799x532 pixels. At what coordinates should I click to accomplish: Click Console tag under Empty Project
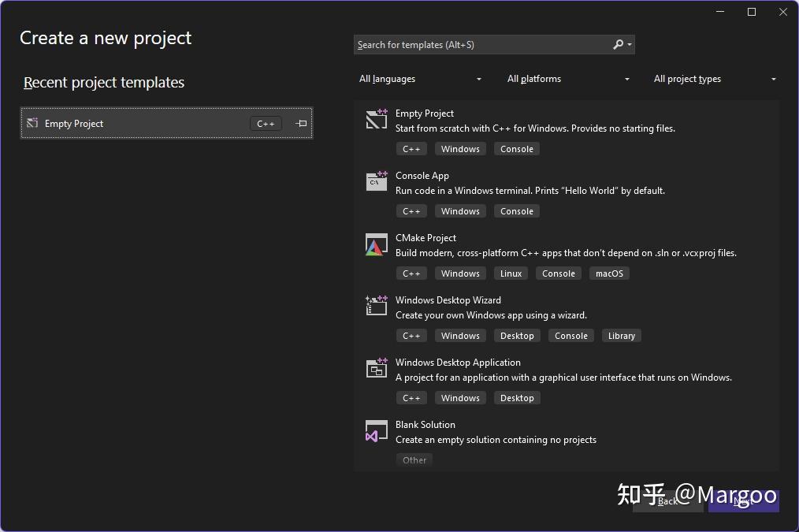pyautogui.click(x=517, y=149)
